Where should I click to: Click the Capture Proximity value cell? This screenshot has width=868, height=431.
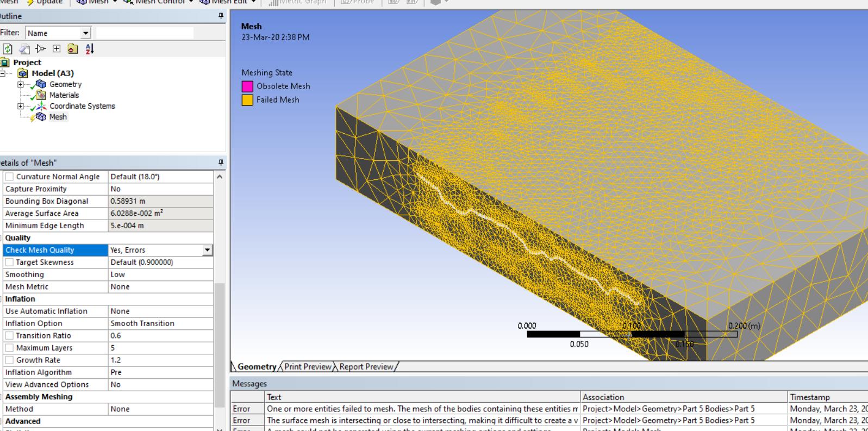click(x=161, y=189)
